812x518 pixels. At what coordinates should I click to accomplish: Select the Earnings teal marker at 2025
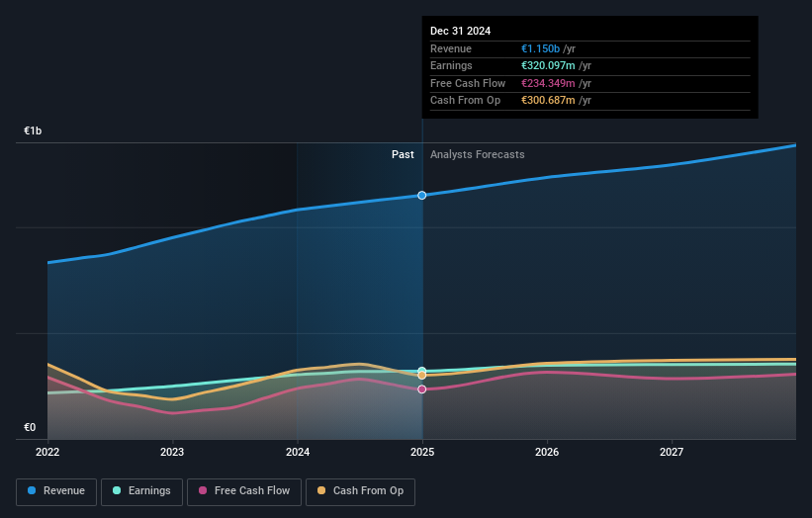(422, 371)
